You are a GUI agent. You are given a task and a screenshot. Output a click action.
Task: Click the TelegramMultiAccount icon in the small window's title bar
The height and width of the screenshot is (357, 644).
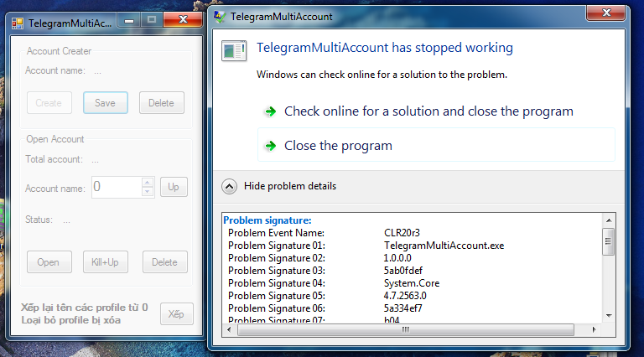[x=18, y=23]
